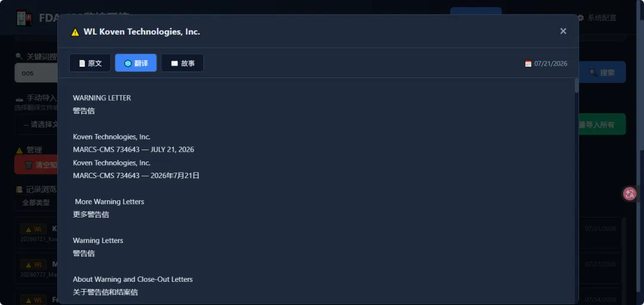
Task: Switch to the 原文 tab
Action: coord(90,63)
